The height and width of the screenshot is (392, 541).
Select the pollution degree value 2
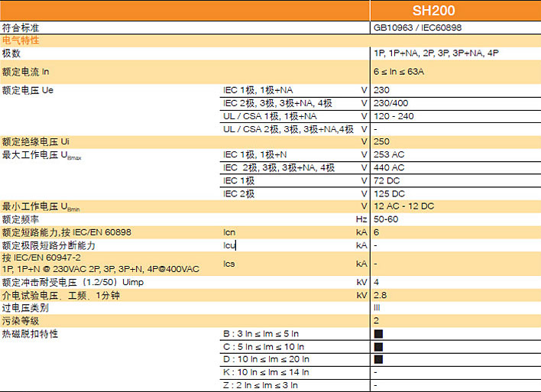tap(377, 321)
